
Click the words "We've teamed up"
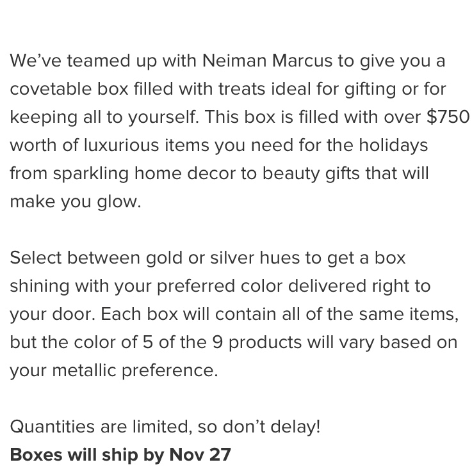(x=83, y=60)
